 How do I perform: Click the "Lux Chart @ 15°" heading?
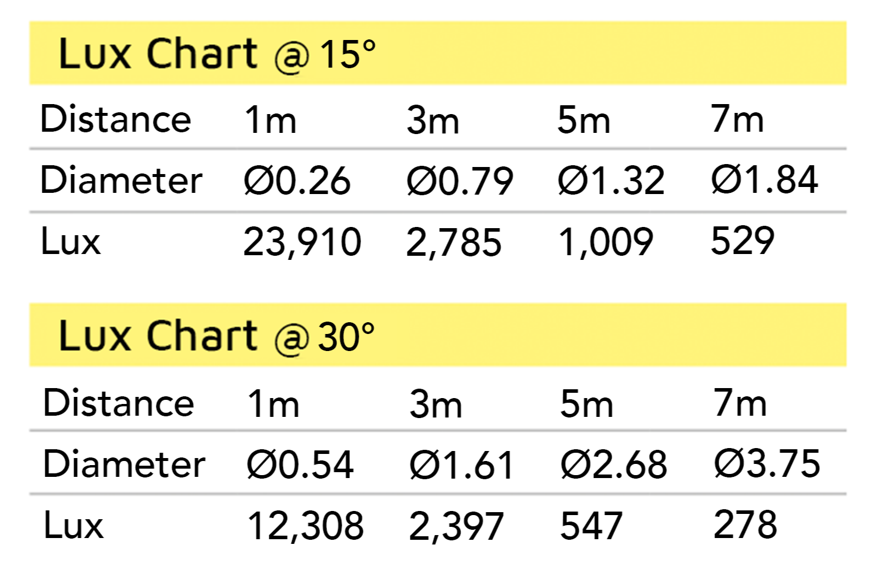tap(217, 54)
